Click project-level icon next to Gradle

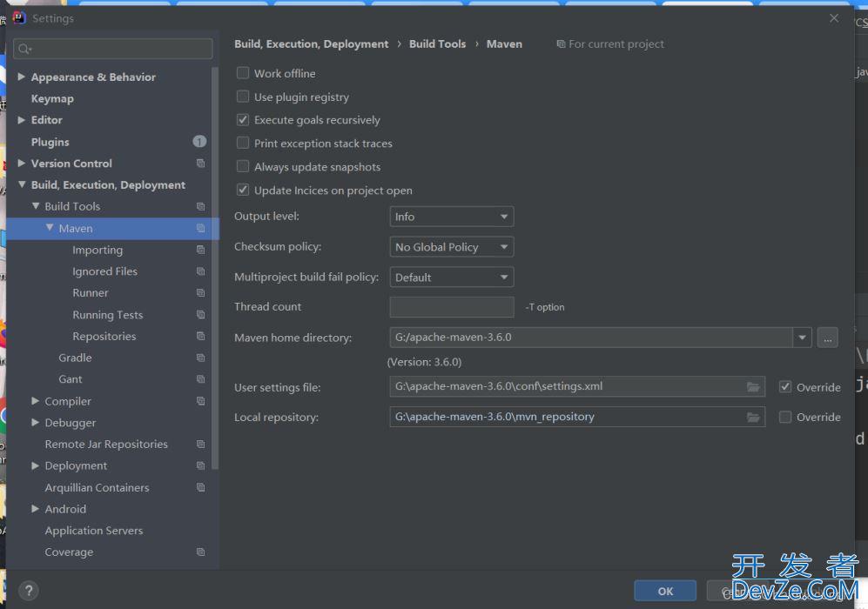coord(200,358)
